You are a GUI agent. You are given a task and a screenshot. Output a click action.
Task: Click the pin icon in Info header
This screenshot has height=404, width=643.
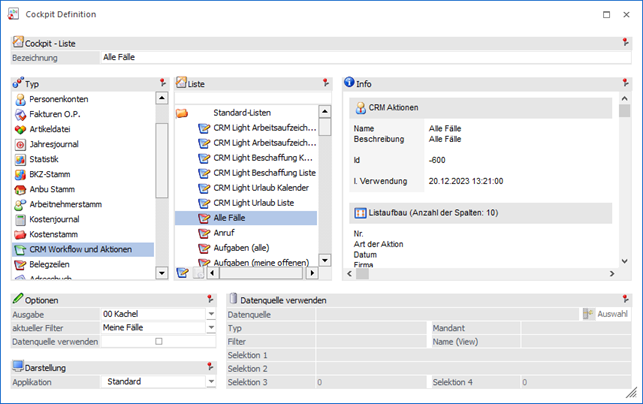624,83
